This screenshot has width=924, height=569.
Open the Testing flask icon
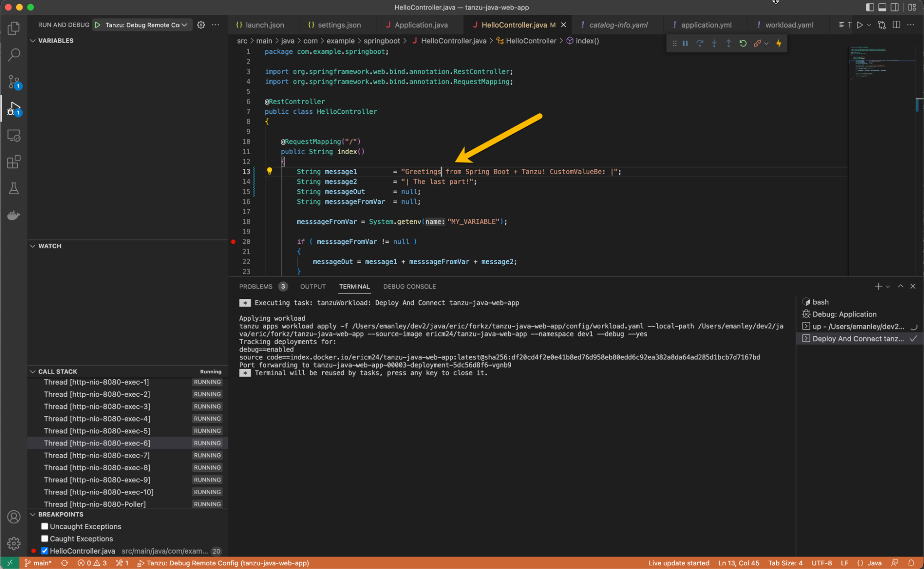pos(14,189)
